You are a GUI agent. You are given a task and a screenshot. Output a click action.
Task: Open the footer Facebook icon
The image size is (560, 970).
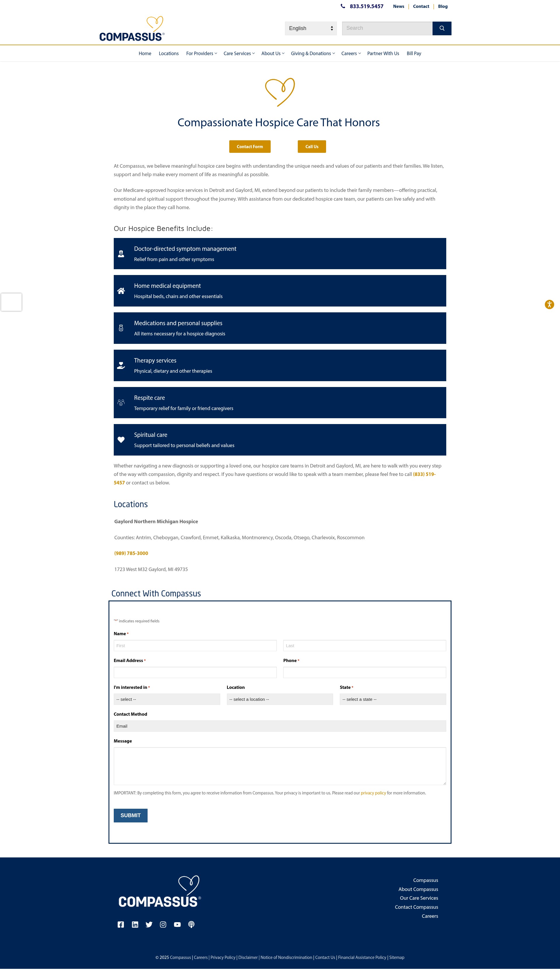(121, 925)
